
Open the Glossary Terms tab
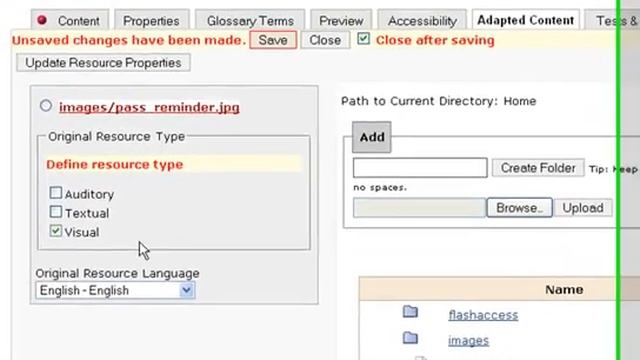point(250,21)
